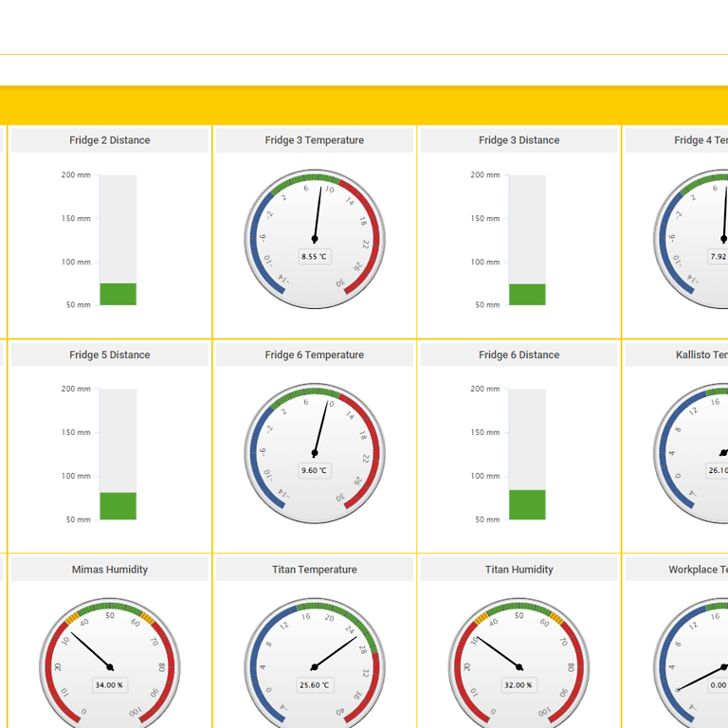Click the Fridge 6 Distance title bar
The image size is (728, 728).
[519, 355]
